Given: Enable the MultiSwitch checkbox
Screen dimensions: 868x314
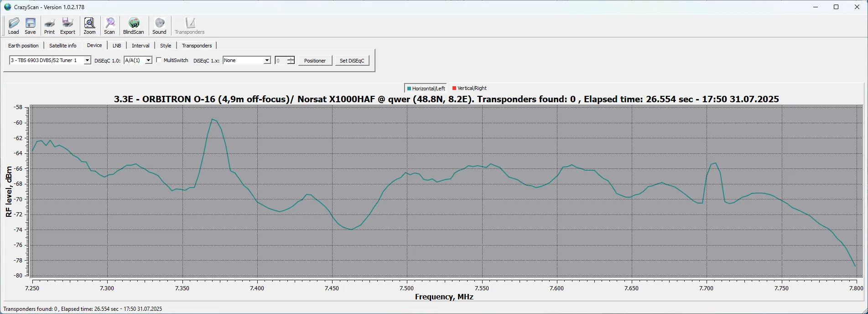Looking at the screenshot, I should pos(159,60).
